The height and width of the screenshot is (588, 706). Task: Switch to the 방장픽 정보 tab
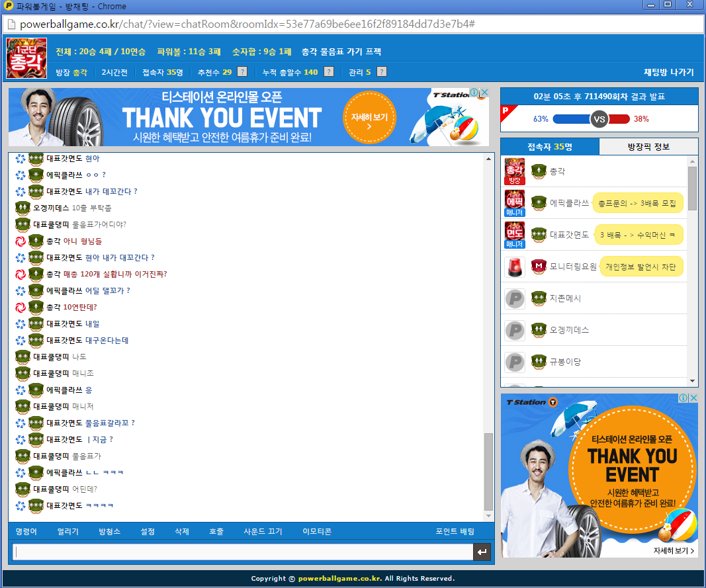coord(649,147)
